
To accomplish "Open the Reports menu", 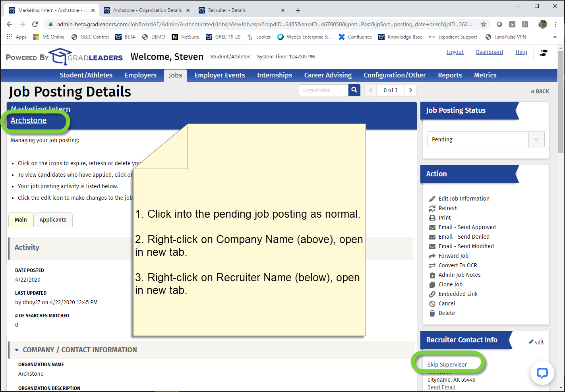I will click(x=450, y=75).
